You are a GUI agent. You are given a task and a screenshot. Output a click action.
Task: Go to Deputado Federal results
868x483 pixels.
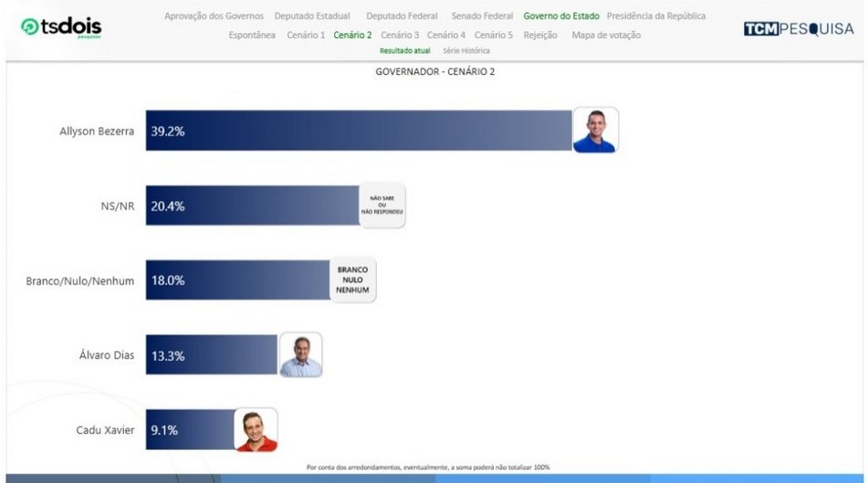point(402,16)
